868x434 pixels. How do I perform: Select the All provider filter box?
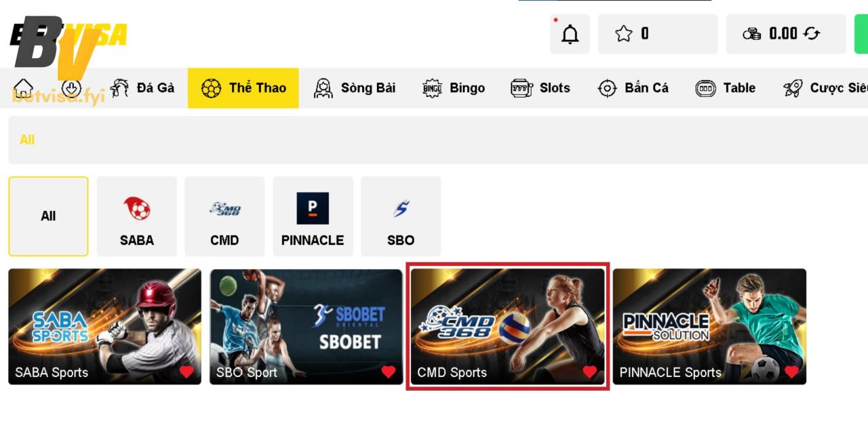[48, 216]
